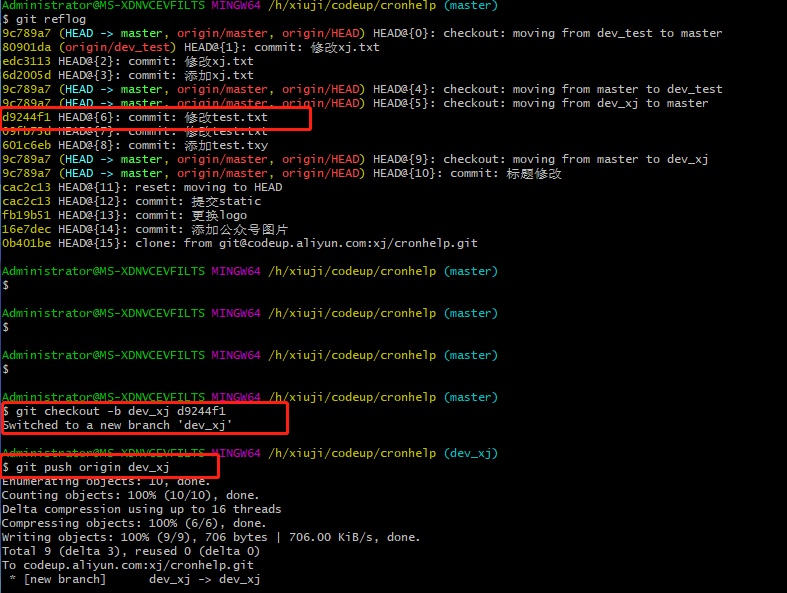Click the HEAD@{9} checkout to dev_xj line

[355, 160]
